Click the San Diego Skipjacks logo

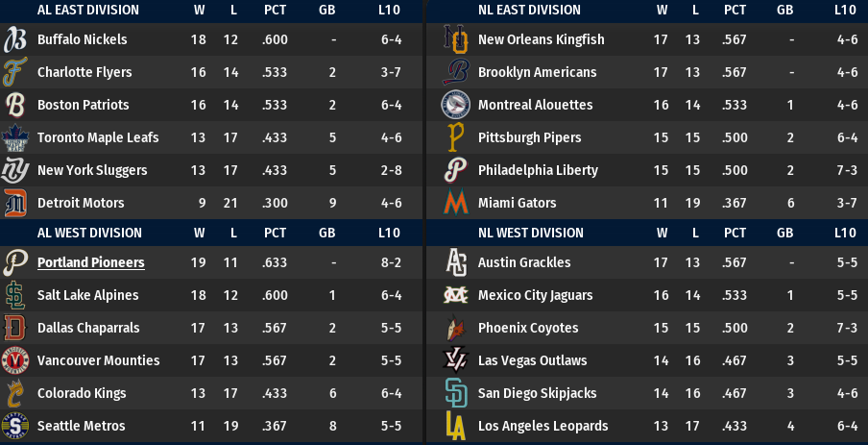click(x=456, y=393)
